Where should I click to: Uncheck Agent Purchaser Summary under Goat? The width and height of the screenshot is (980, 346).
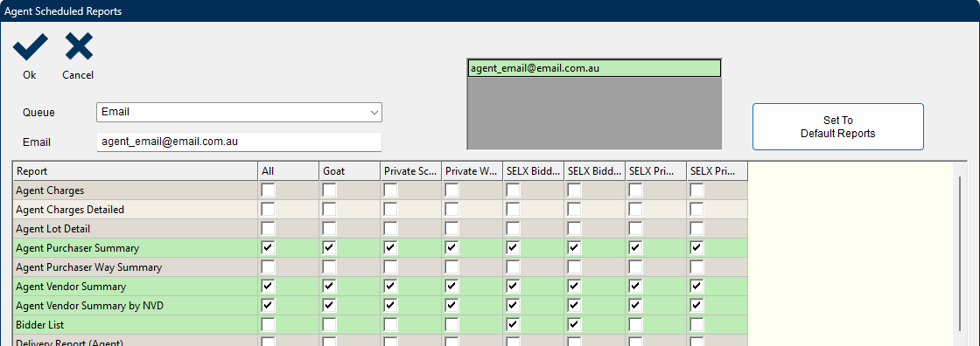(329, 248)
